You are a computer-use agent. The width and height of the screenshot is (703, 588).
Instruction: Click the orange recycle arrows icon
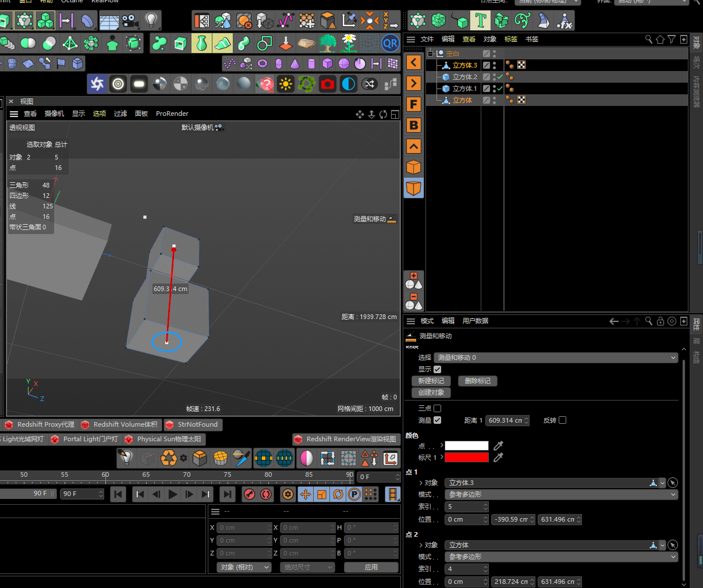pyautogui.click(x=169, y=458)
